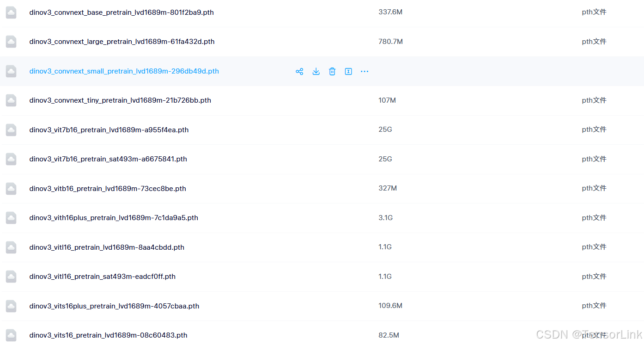Click file icon of vits16_pretrain lvd1689m-08c60483 row

point(11,335)
